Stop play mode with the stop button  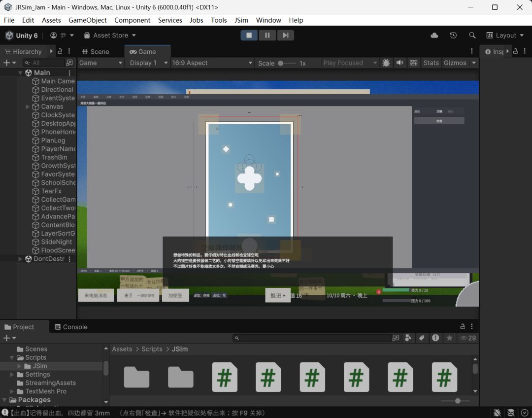pos(249,35)
